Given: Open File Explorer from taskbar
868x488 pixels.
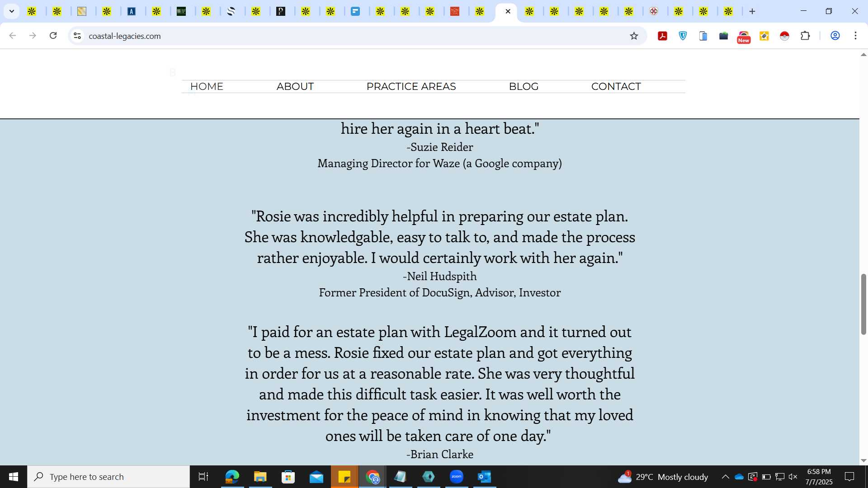Looking at the screenshot, I should pos(260,477).
